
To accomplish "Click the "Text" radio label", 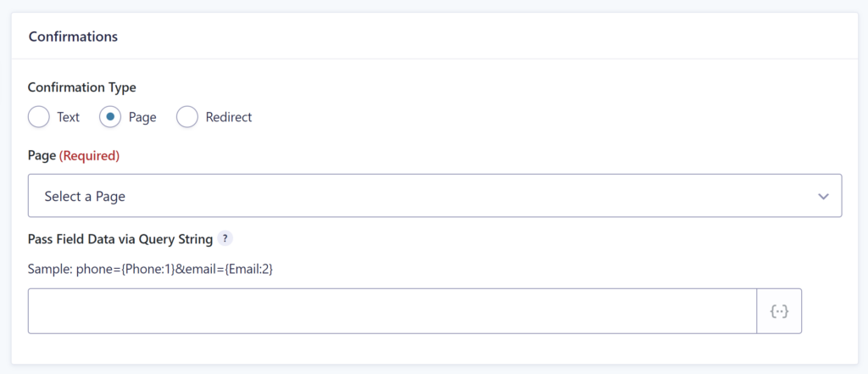I will coord(68,117).
